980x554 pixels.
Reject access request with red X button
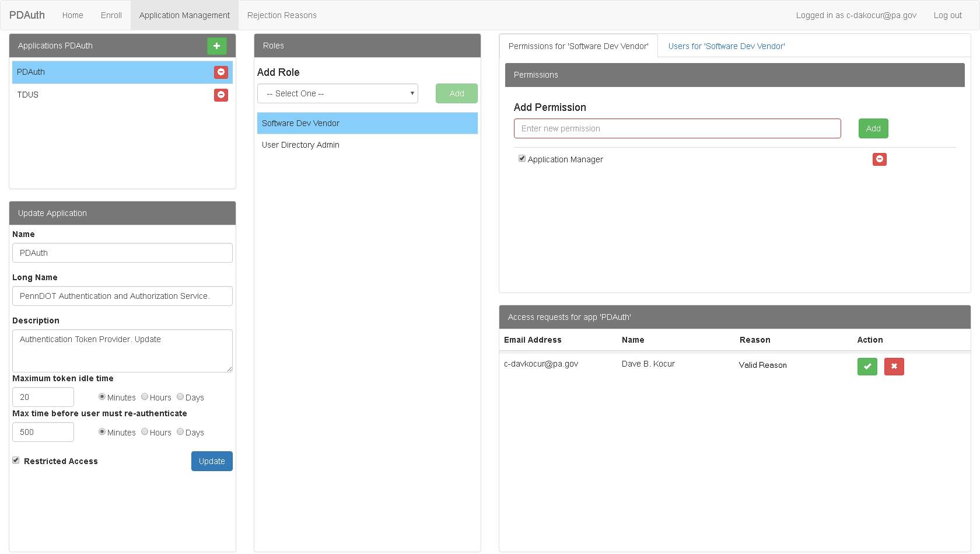[894, 367]
